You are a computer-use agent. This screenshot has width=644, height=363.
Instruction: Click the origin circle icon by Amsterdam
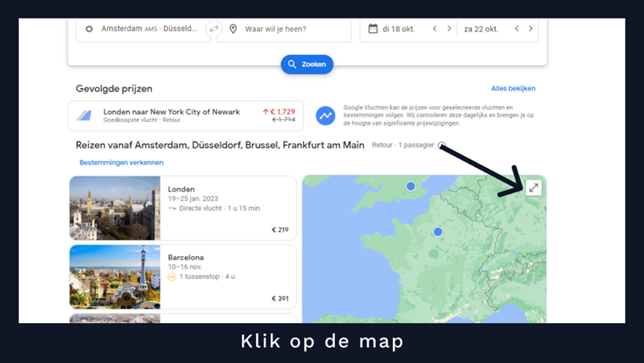88,29
